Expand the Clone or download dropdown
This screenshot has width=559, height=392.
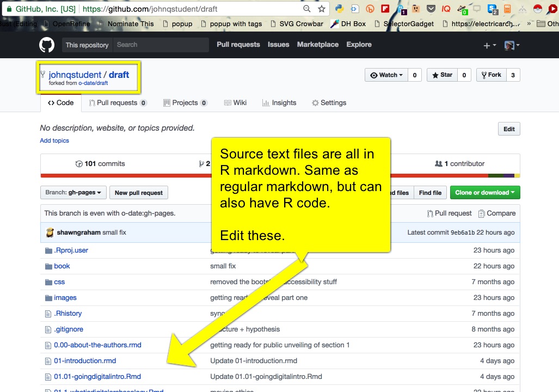click(485, 193)
